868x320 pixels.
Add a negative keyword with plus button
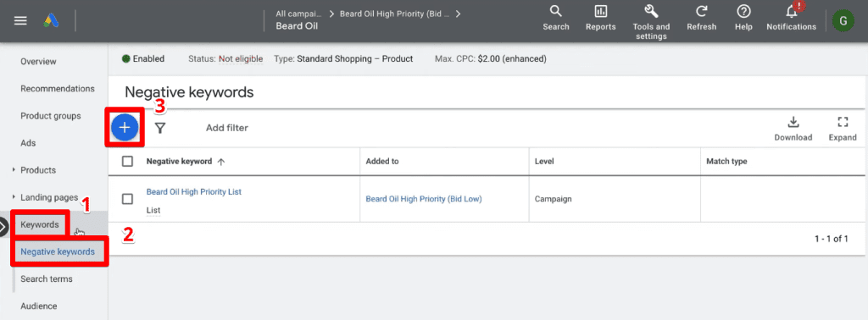pyautogui.click(x=125, y=128)
